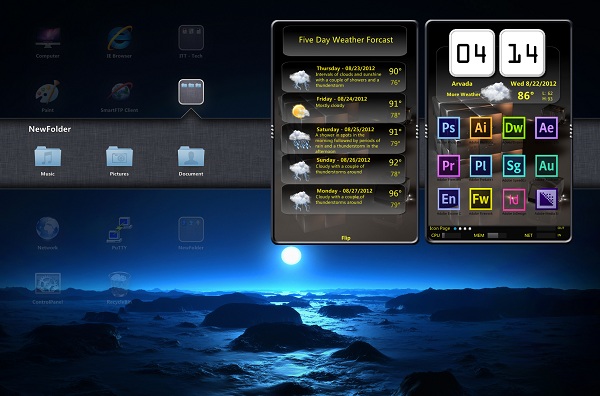The image size is (600, 396).
Task: Click the Flip button on weather panel
Action: click(x=346, y=238)
